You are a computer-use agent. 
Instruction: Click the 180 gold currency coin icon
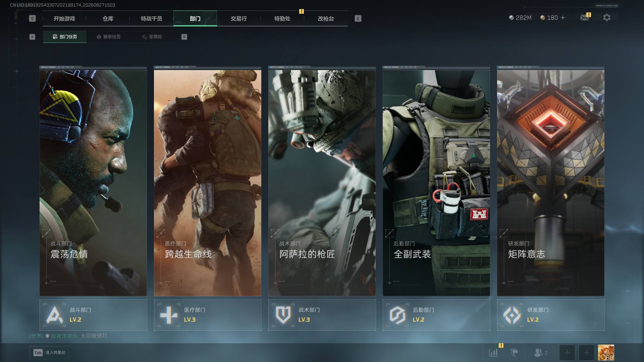pos(542,18)
